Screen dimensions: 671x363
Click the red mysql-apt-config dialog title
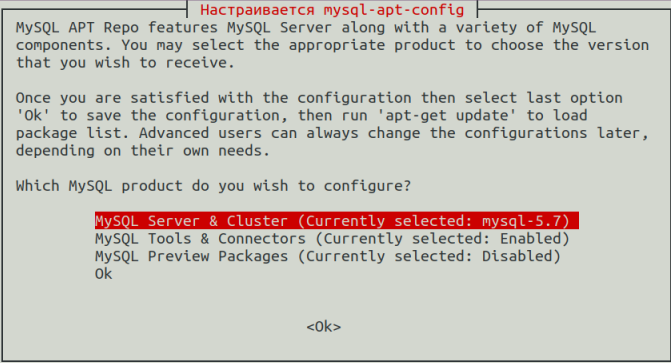[332, 9]
